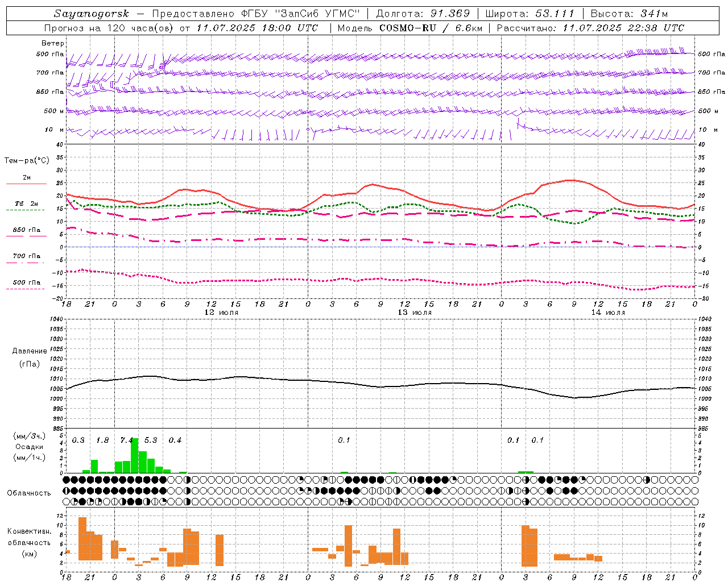Screen dimensions: 728x582
Task: Click the 700 гПа temperature legend label
Action: point(27,256)
